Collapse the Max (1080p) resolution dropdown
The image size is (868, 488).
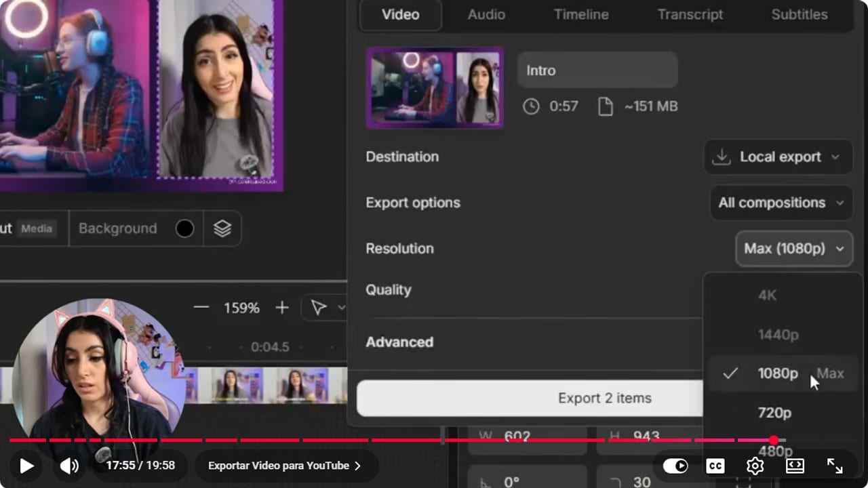tap(794, 249)
